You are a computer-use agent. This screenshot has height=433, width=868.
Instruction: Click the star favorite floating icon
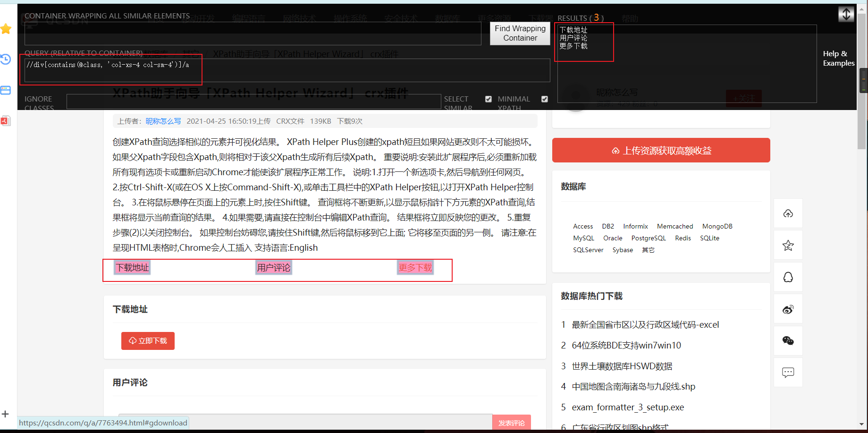[788, 246]
